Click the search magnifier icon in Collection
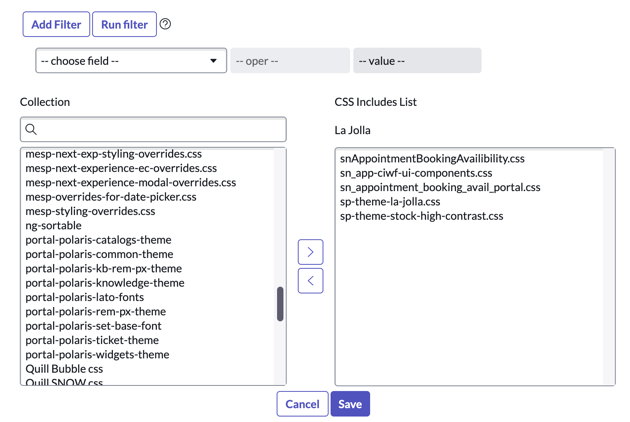630x422 pixels. tap(31, 129)
